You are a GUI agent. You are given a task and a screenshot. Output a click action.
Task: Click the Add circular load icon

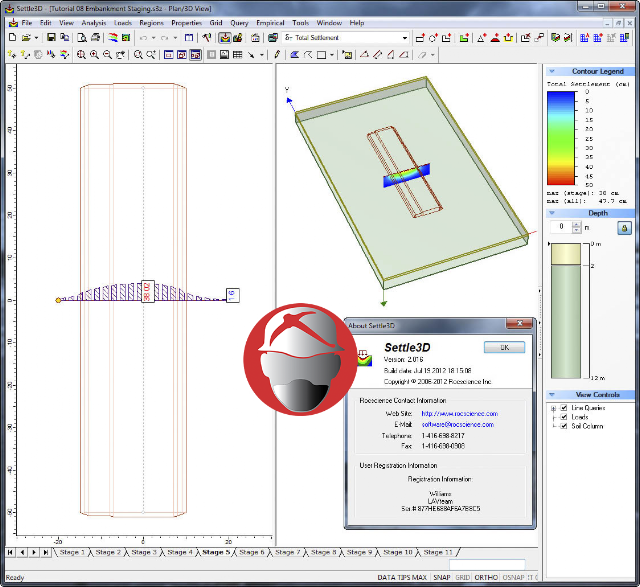(x=433, y=38)
